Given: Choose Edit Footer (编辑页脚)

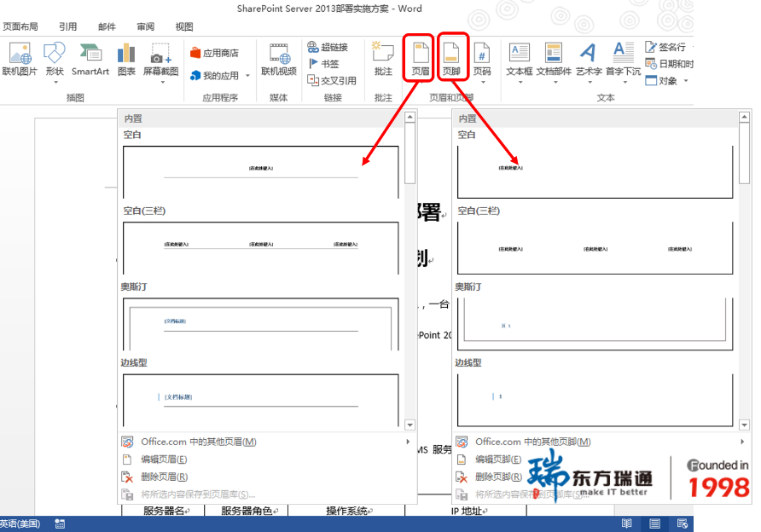Looking at the screenshot, I should tap(498, 460).
